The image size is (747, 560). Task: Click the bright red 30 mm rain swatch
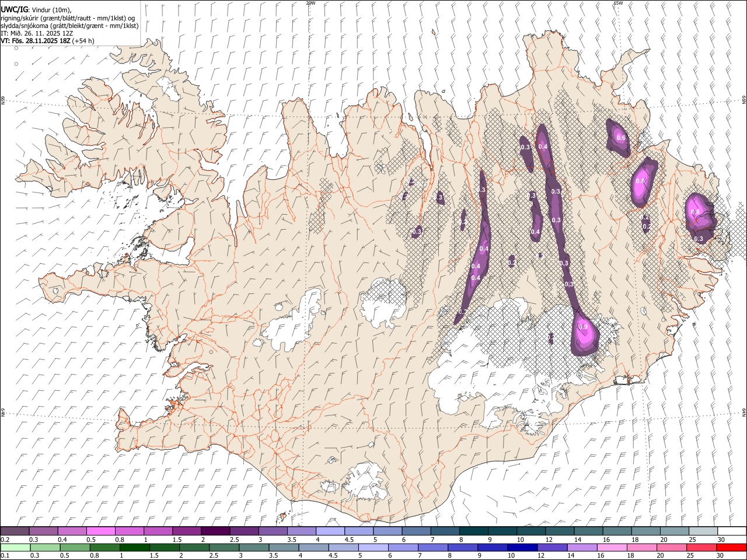click(732, 547)
